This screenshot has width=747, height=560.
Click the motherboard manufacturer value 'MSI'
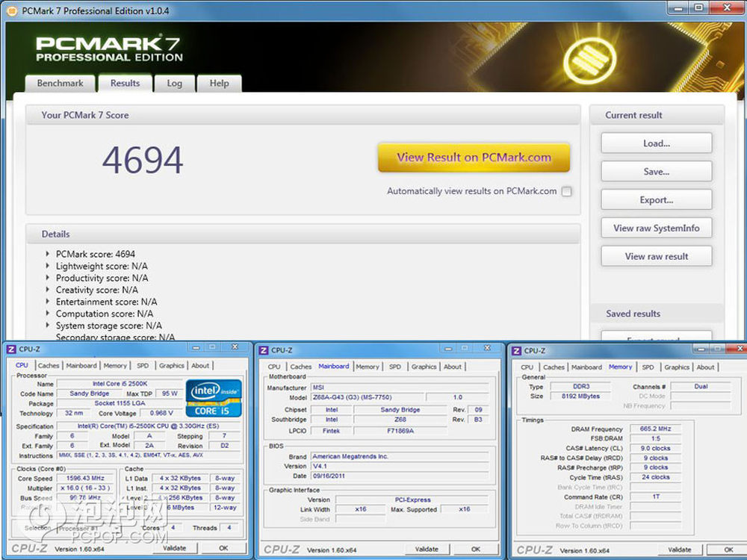[318, 388]
